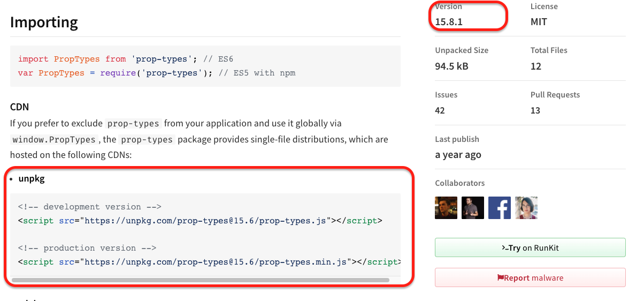Click the horizontal scrollbar under unpkg code

[201, 280]
